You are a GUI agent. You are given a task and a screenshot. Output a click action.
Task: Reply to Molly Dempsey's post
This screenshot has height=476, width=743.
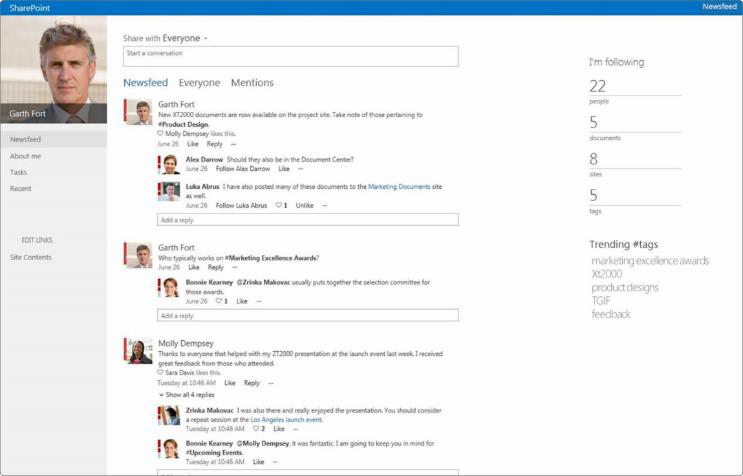252,383
